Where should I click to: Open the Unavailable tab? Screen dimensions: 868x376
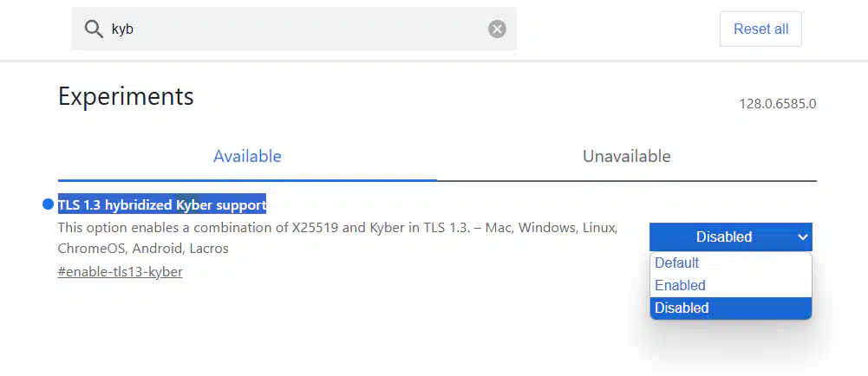(x=626, y=157)
